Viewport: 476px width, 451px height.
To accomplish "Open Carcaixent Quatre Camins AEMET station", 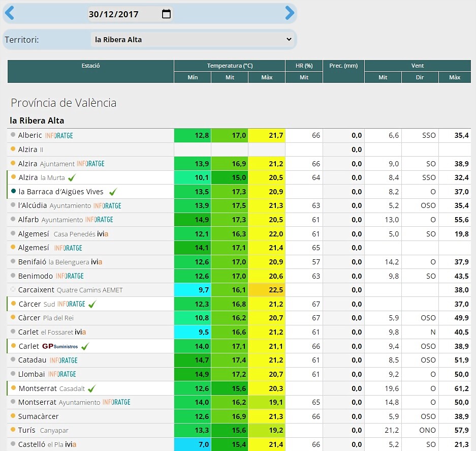I will coord(70,290).
